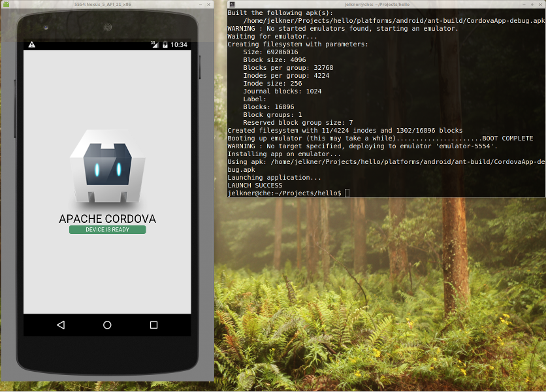This screenshot has height=392, width=546.
Task: Maximize the terminal window
Action: point(532,4)
